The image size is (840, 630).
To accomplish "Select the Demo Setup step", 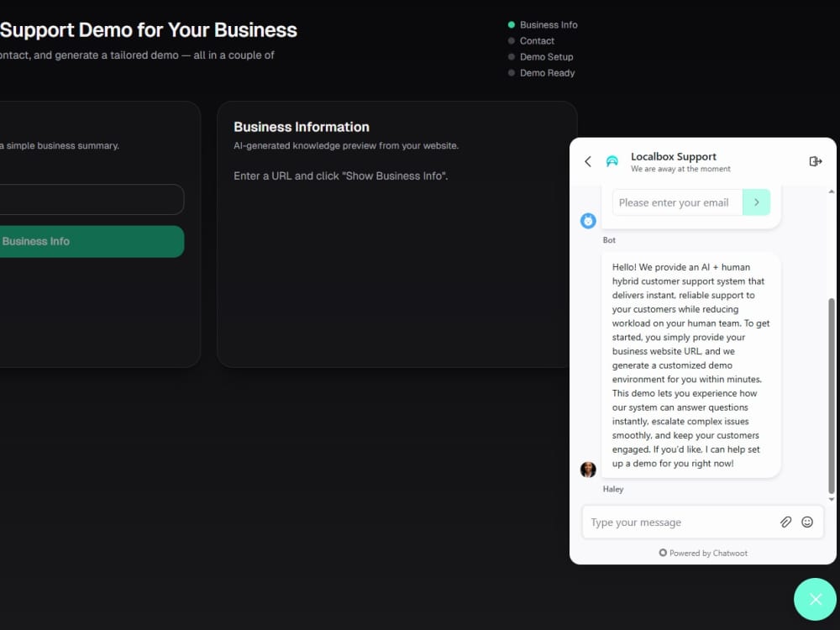I will tap(540, 57).
